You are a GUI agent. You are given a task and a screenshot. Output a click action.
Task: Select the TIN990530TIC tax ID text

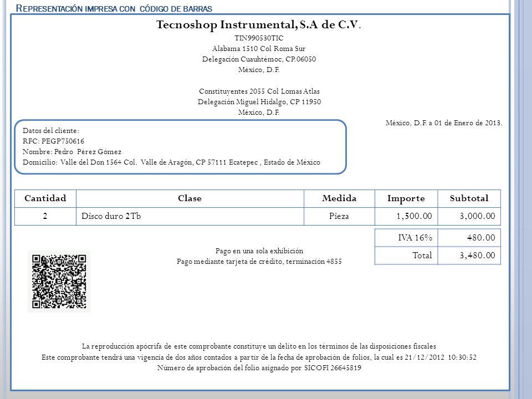point(259,38)
